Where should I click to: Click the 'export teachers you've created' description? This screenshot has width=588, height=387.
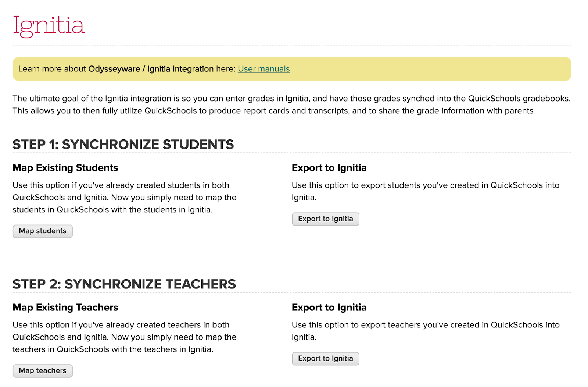pyautogui.click(x=426, y=331)
